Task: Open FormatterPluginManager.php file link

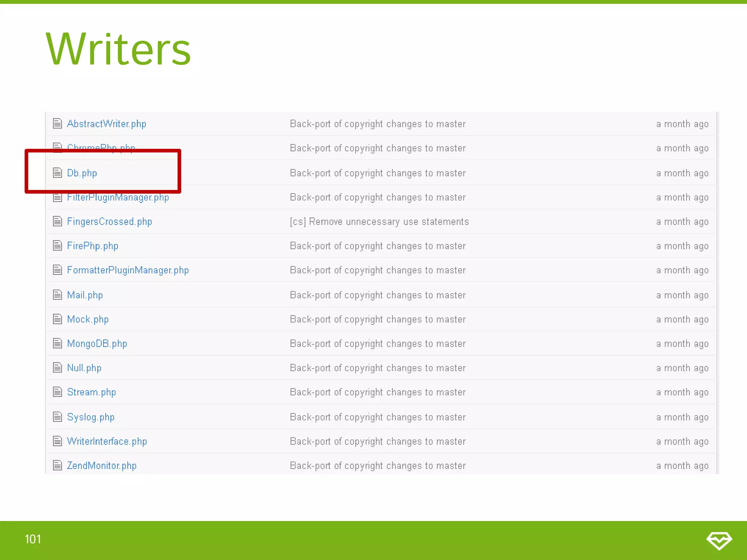Action: coord(128,270)
